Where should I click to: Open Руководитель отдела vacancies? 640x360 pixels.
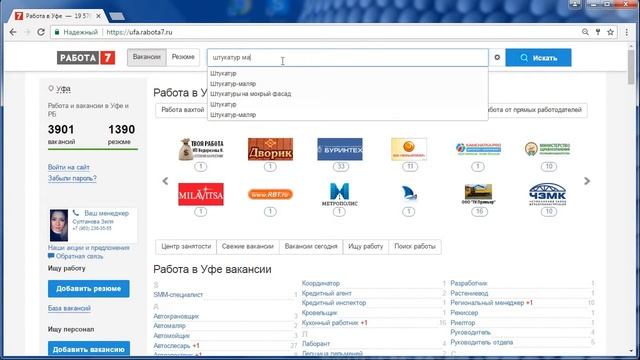tap(482, 342)
